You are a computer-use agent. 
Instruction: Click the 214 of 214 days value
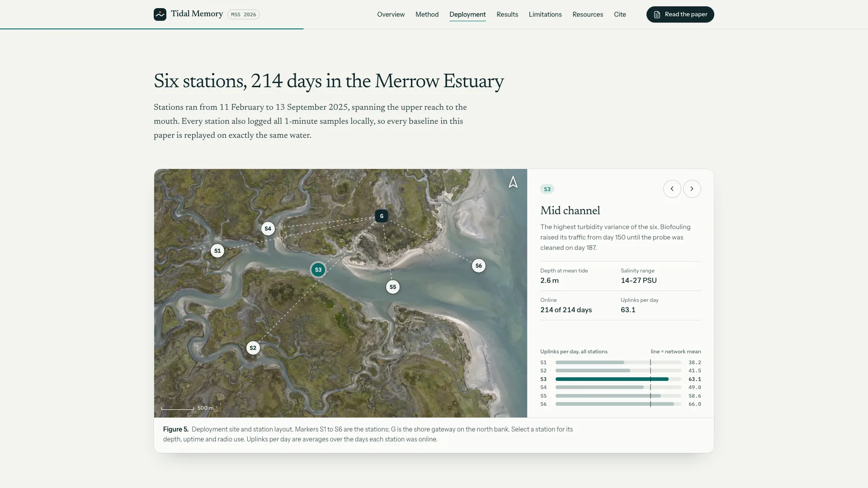tap(566, 310)
